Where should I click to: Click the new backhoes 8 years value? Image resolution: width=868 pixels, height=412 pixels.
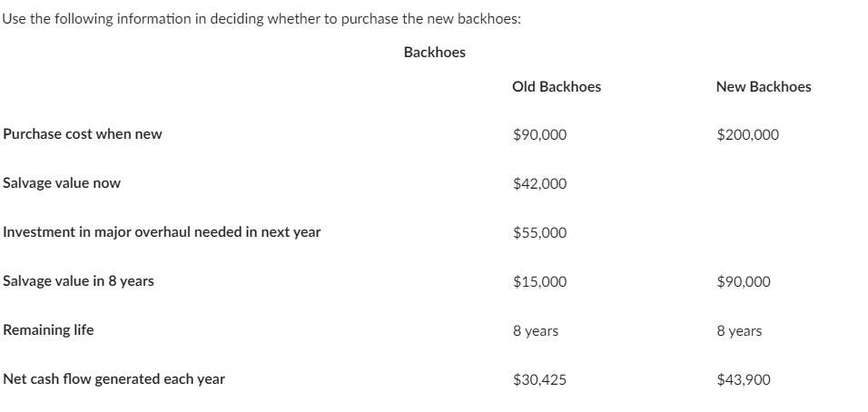pyautogui.click(x=739, y=331)
